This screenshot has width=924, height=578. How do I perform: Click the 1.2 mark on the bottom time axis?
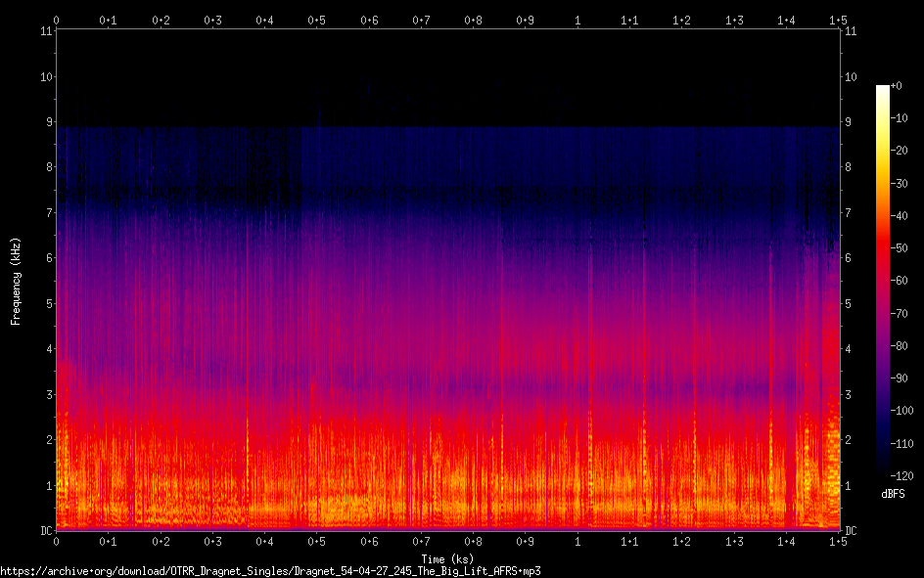[682, 541]
